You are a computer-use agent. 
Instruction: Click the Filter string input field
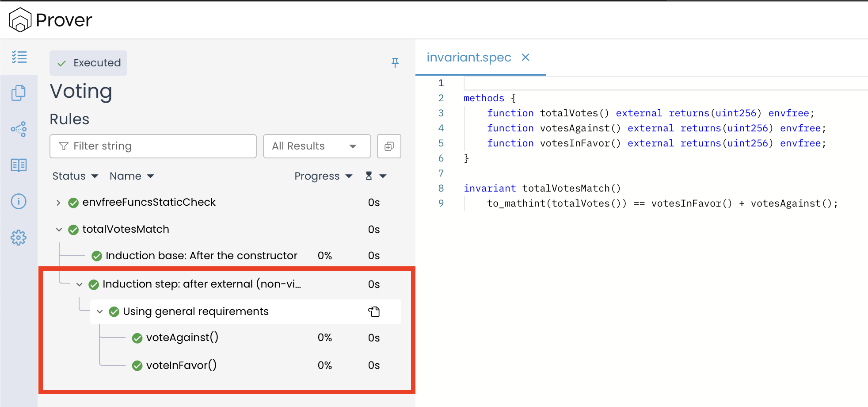153,146
